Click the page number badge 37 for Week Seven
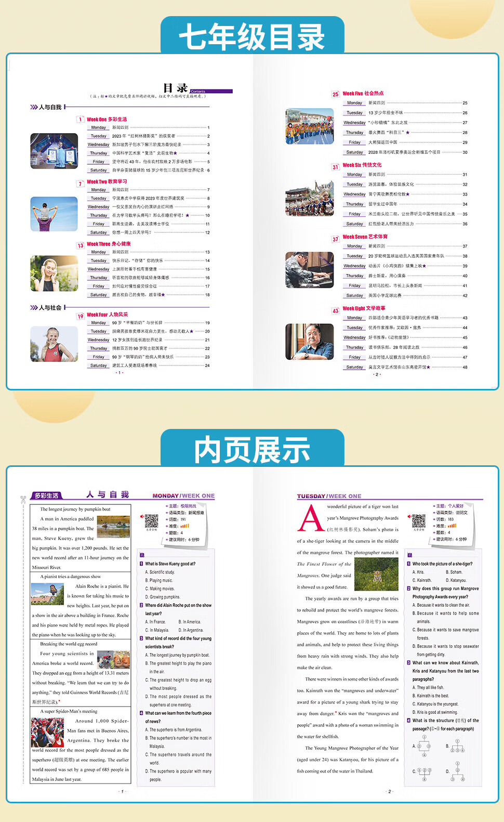The height and width of the screenshot is (822, 504). [x=335, y=239]
